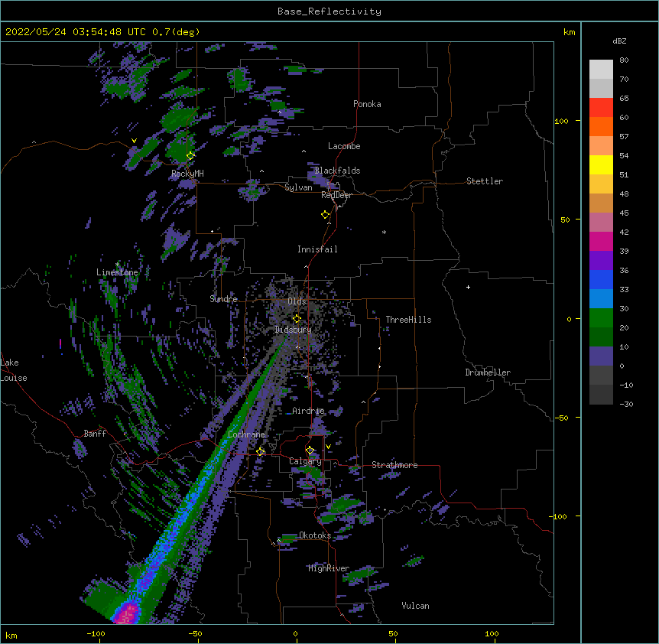Click the Drumheller label
659x644 pixels.
tap(488, 372)
